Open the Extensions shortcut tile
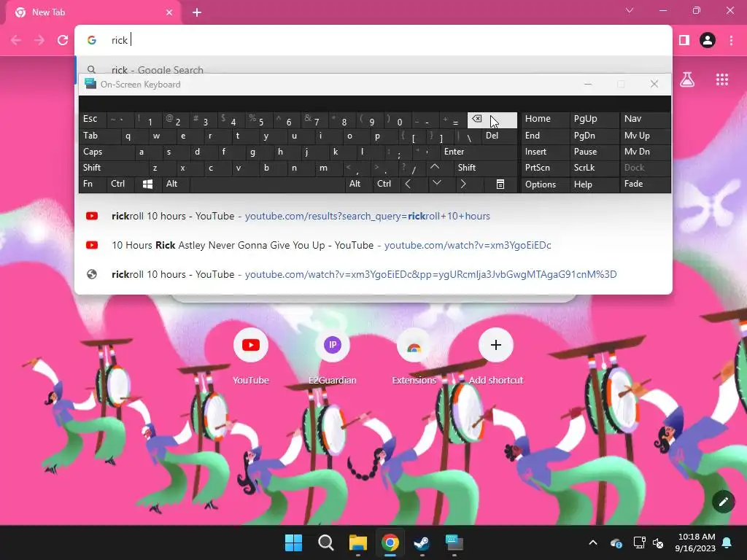This screenshot has height=560, width=747. coord(414,356)
